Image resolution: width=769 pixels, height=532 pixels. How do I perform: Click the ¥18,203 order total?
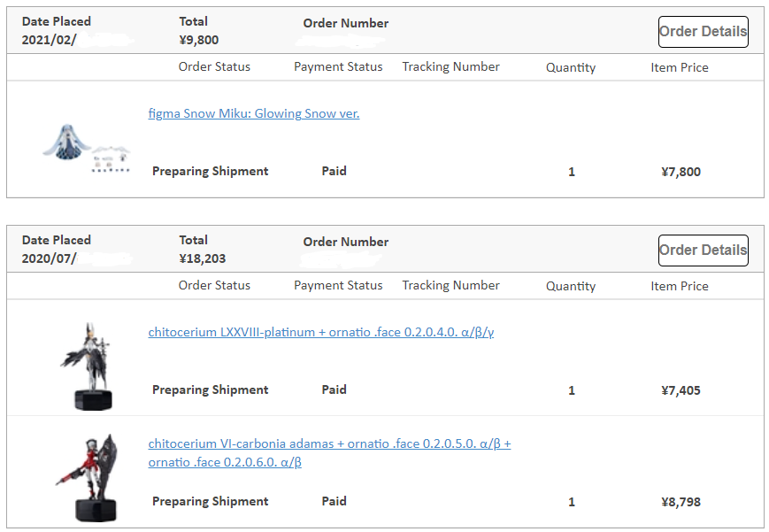(x=202, y=258)
